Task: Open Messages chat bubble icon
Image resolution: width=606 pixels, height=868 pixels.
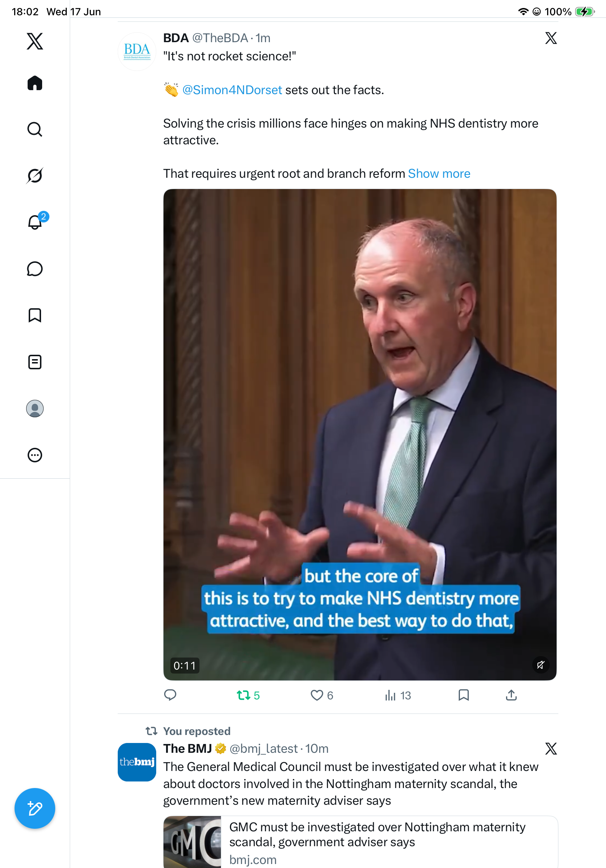Action: pyautogui.click(x=35, y=269)
